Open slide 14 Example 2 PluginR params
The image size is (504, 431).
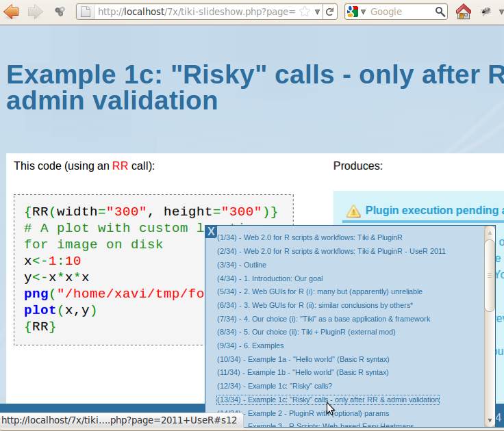pyautogui.click(x=303, y=413)
